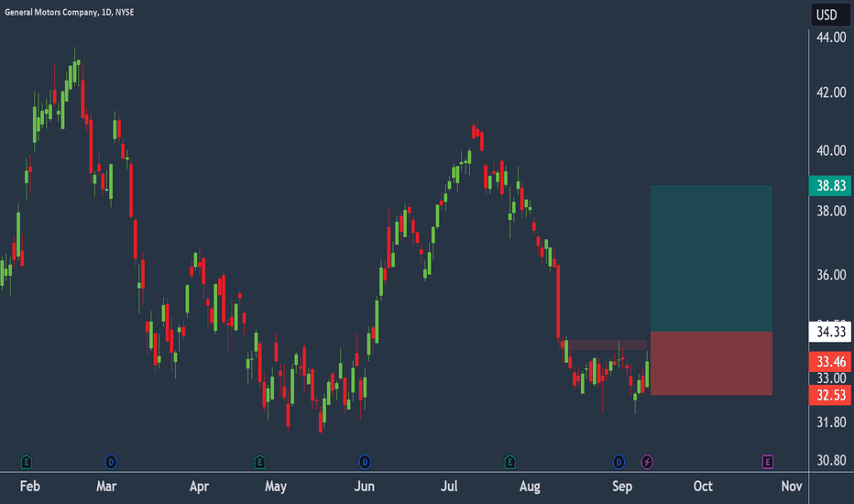Click the earnings E marker before August
This screenshot has width=854, height=504.
point(509,462)
